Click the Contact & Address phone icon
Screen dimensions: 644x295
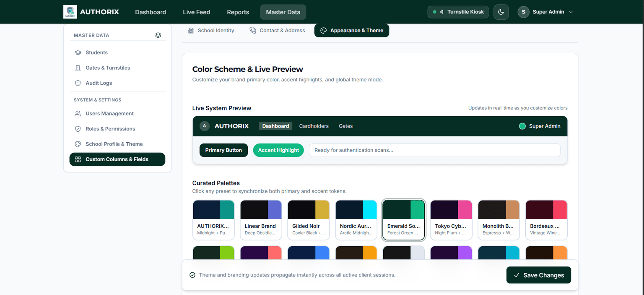(253, 31)
